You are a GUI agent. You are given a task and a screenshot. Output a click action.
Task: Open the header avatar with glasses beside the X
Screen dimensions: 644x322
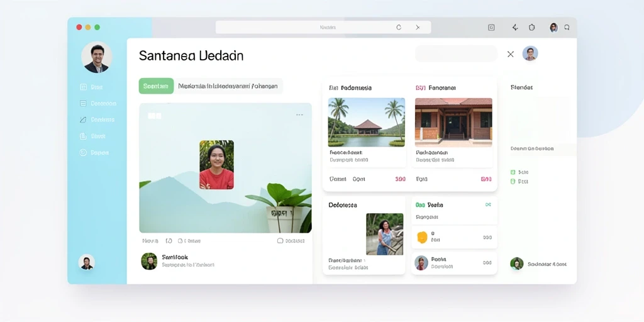530,53
